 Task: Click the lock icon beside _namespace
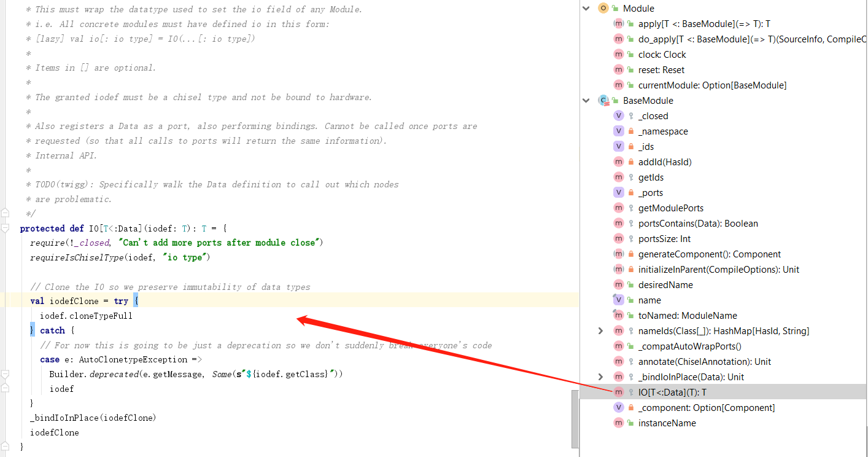click(x=630, y=131)
